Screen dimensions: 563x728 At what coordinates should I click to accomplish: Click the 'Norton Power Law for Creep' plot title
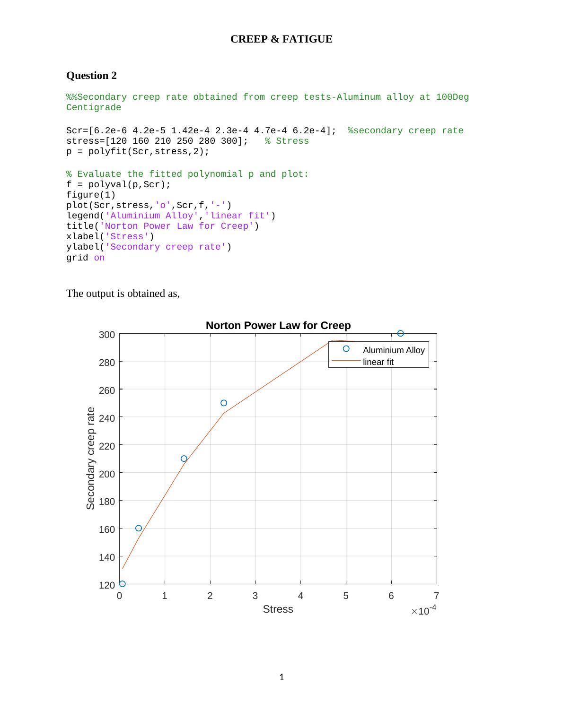(278, 325)
